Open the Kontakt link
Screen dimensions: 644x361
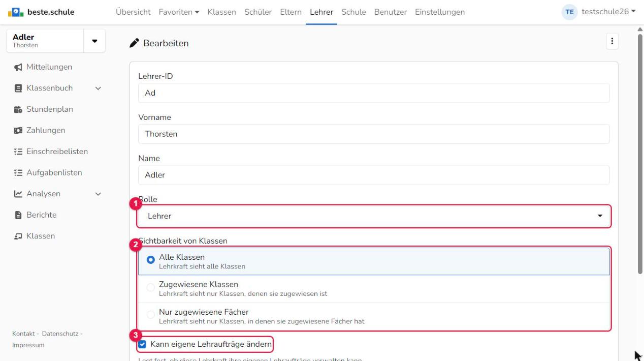(23, 334)
